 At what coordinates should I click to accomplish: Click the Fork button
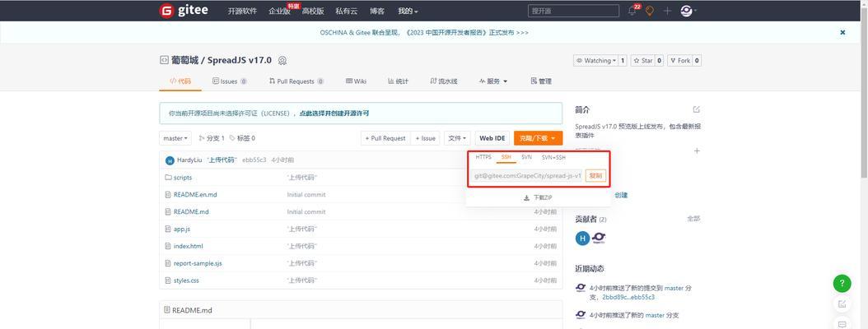pos(679,61)
